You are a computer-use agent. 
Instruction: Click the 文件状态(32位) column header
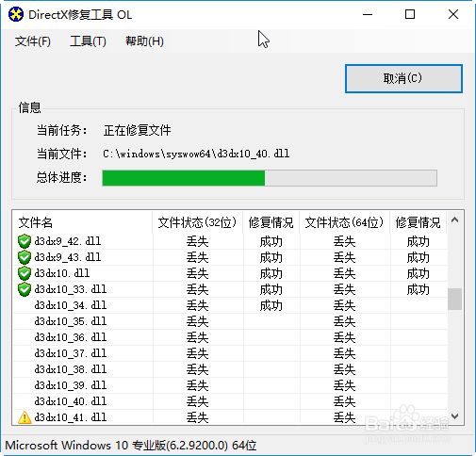pyautogui.click(x=197, y=222)
